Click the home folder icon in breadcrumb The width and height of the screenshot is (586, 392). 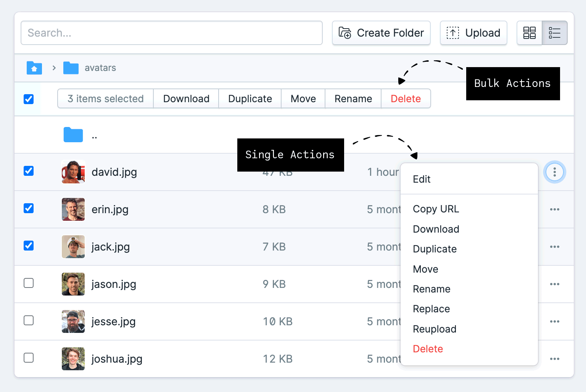tap(34, 67)
